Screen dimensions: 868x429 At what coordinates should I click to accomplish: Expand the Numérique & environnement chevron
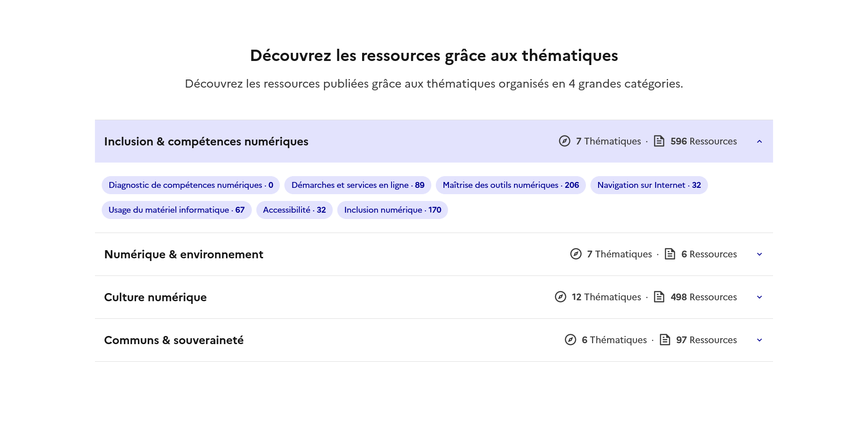tap(759, 254)
